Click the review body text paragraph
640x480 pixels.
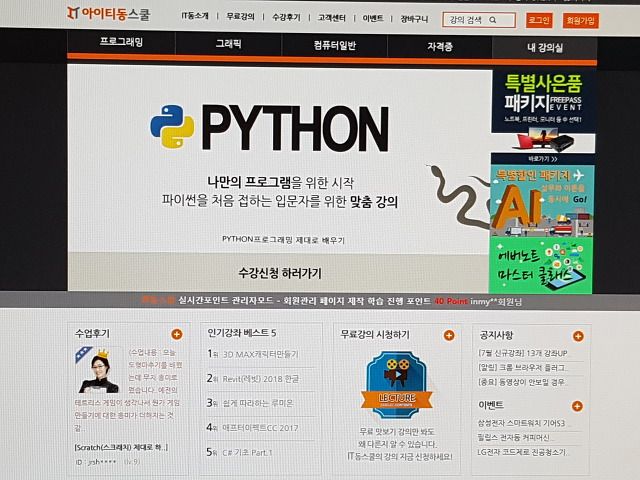(x=128, y=390)
